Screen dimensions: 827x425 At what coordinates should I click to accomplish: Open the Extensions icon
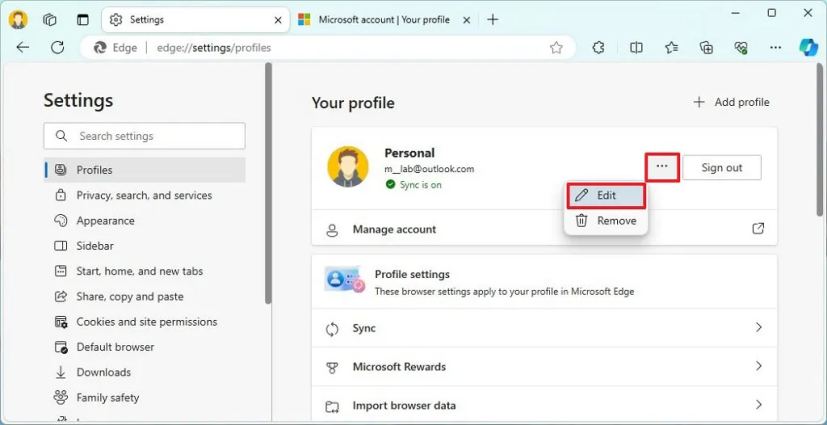pos(598,48)
